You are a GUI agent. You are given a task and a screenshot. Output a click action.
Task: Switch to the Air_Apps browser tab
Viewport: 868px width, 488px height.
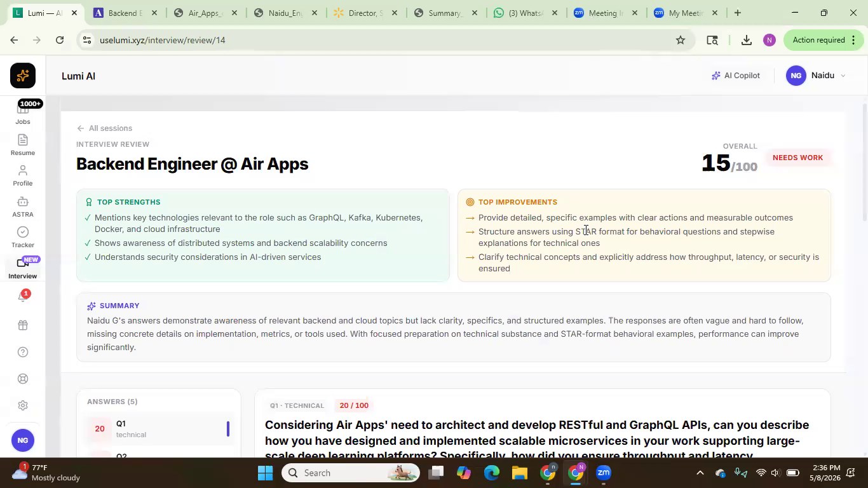(x=205, y=13)
